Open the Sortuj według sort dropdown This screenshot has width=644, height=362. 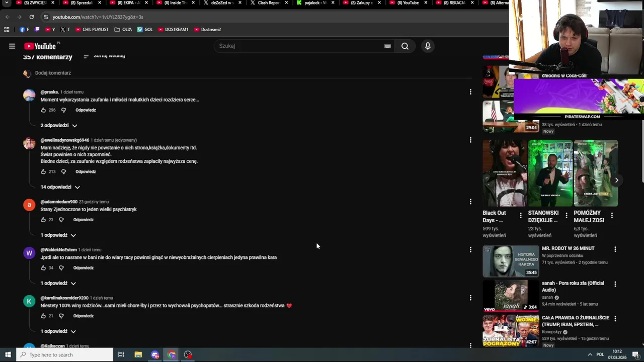104,56
